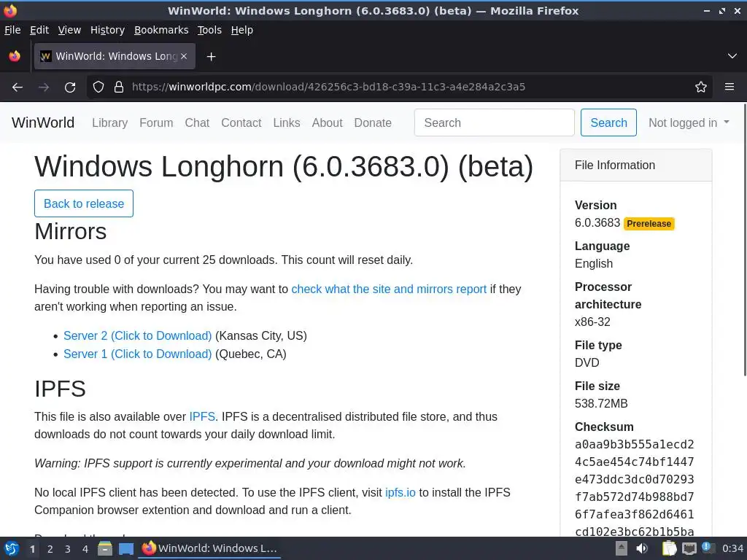Image resolution: width=747 pixels, height=560 pixels.
Task: Click the blue Search button
Action: click(608, 122)
